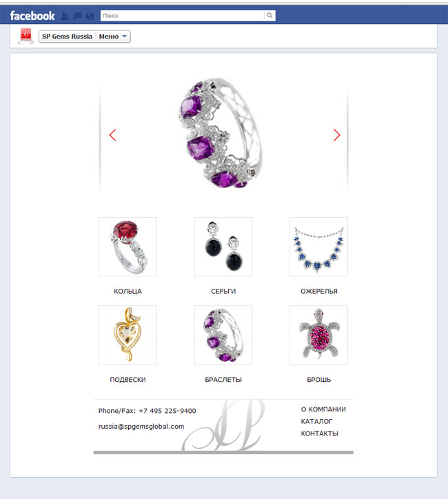Open the friend requests icon

(x=65, y=16)
